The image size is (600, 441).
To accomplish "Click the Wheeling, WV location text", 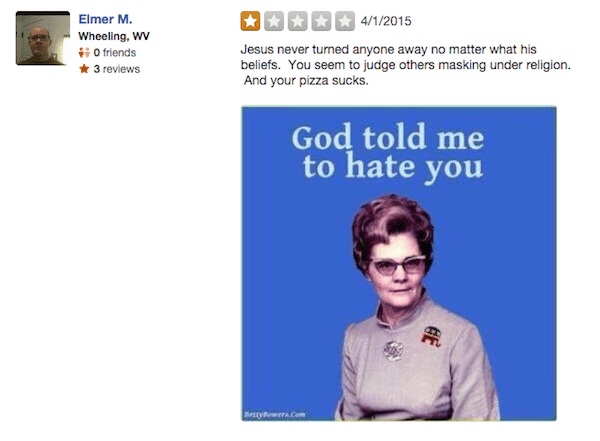I will [x=114, y=37].
